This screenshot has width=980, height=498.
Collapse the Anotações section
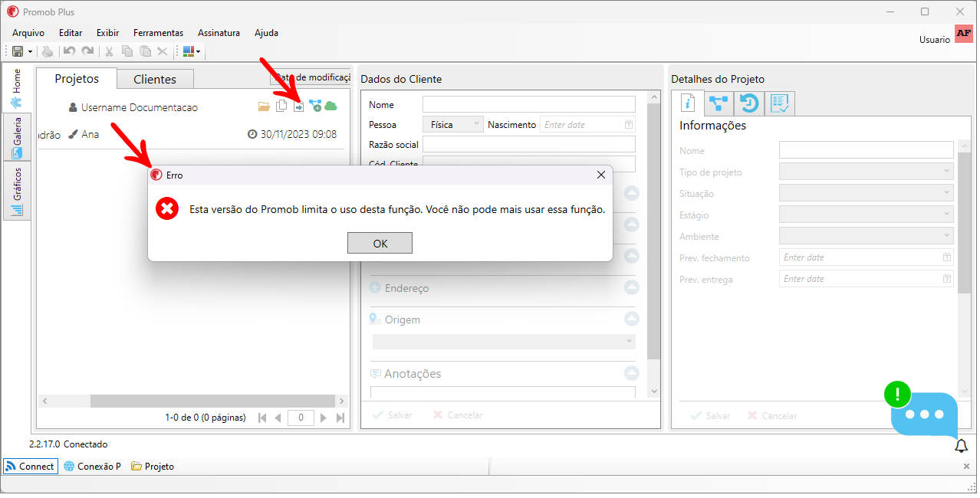pos(631,374)
